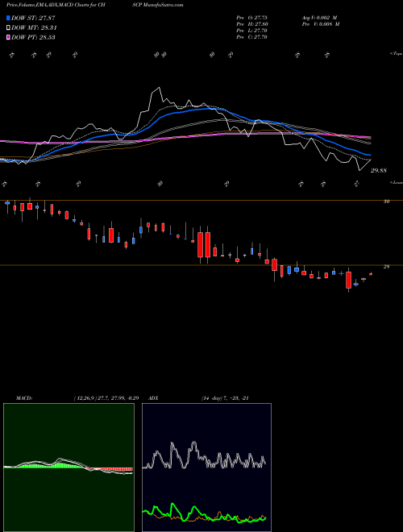Click the Pre O previous open value
This screenshot has width=403, height=532.
point(252,18)
